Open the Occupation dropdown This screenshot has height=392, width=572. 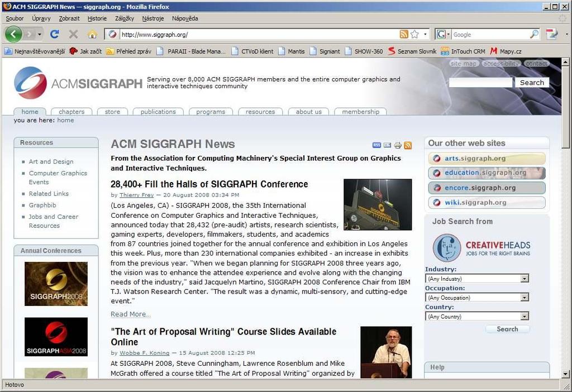tap(477, 298)
